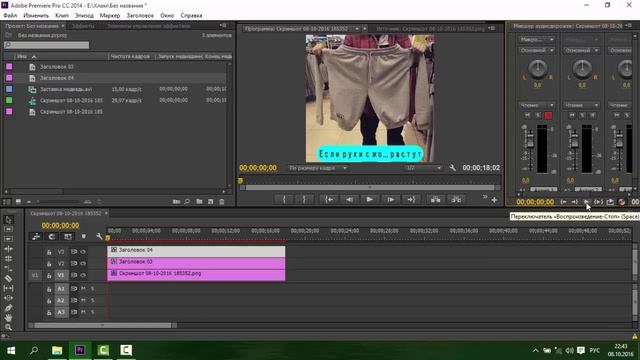Image resolution: width=640 pixels, height=360 pixels.
Task: Select the Razor tool
Action: [x=8, y=279]
